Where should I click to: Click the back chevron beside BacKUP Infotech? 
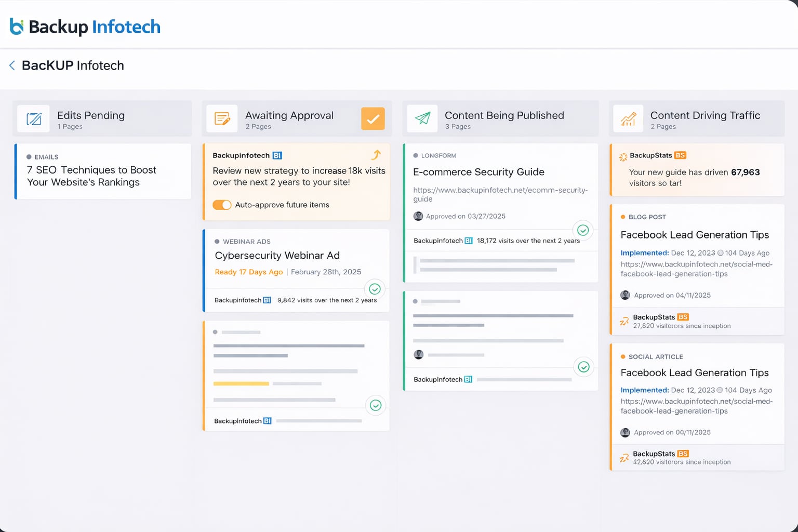coord(12,65)
